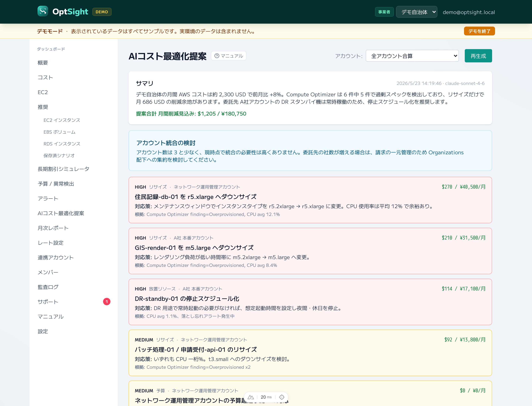Click the $210 / ¥31,500/月 savings value
The width and height of the screenshot is (532, 406).
(463, 238)
